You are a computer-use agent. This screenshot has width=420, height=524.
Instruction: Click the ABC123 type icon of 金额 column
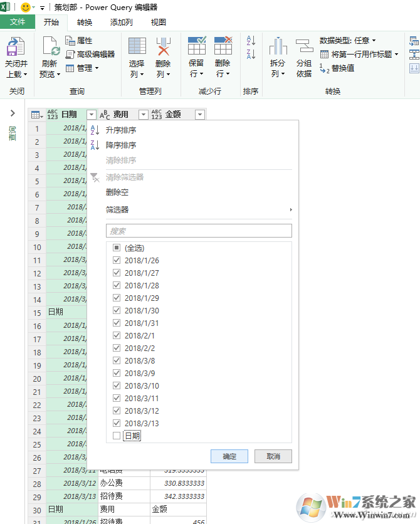point(156,115)
